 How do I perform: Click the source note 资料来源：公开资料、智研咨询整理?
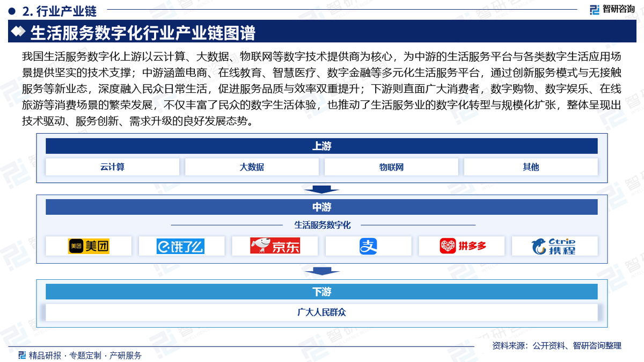[557, 346]
